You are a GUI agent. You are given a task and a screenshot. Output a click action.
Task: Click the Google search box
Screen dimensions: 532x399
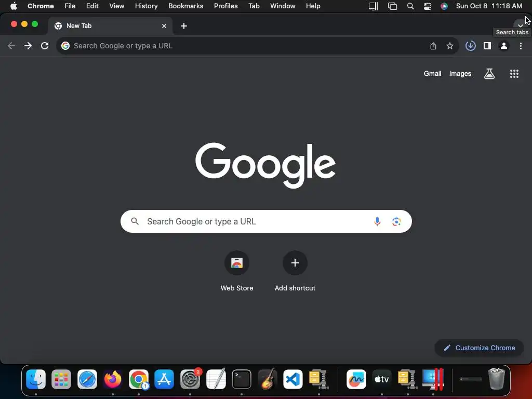coord(266,221)
